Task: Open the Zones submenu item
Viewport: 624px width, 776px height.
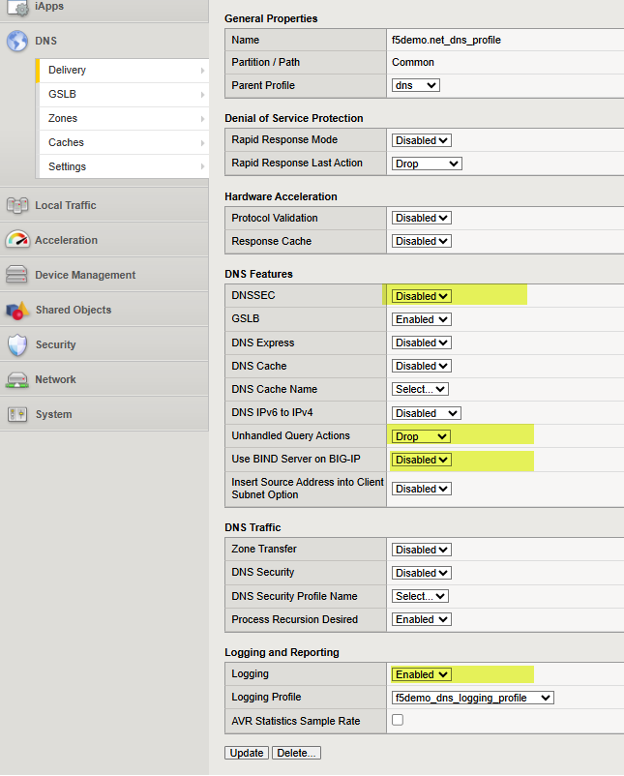Action: coord(120,118)
